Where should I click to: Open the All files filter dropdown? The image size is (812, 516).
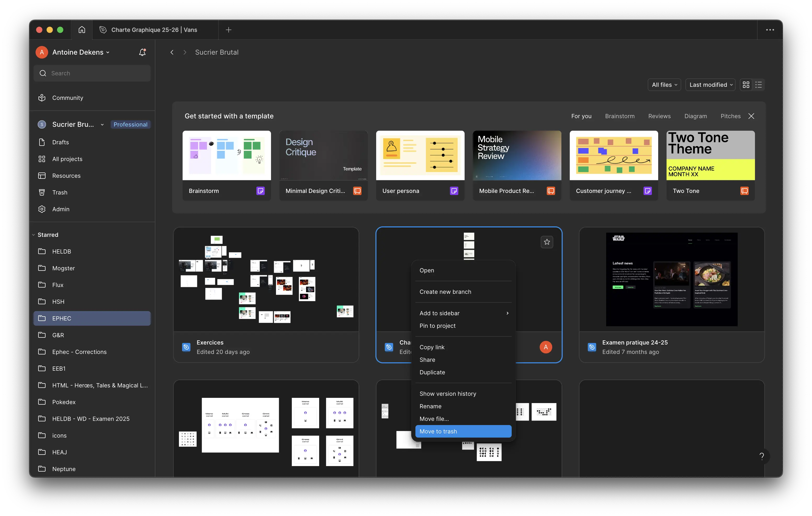point(664,85)
